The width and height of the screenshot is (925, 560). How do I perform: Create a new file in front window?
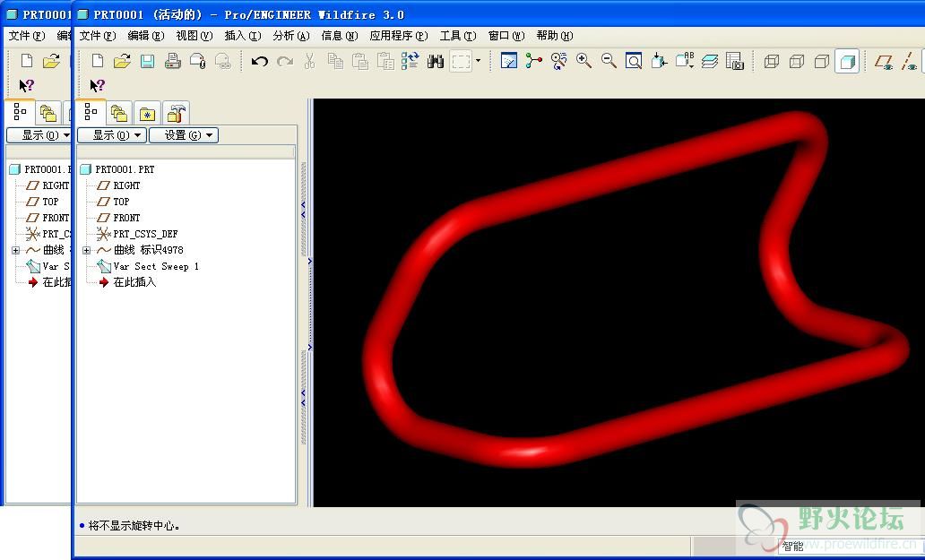(98, 61)
